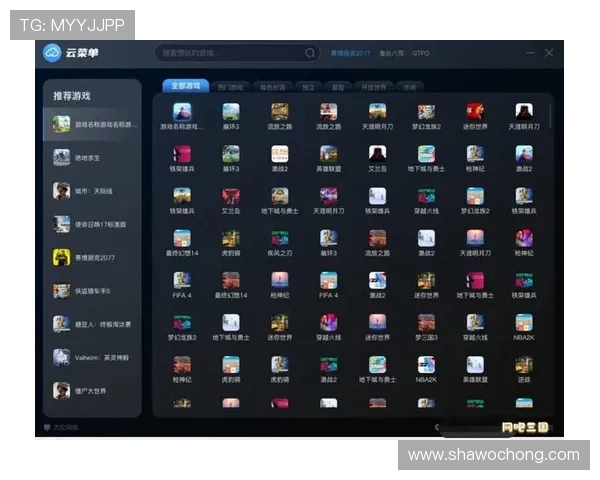The width and height of the screenshot is (600, 480).
Task: Minimize the 云菜单 window
Action: click(x=530, y=53)
